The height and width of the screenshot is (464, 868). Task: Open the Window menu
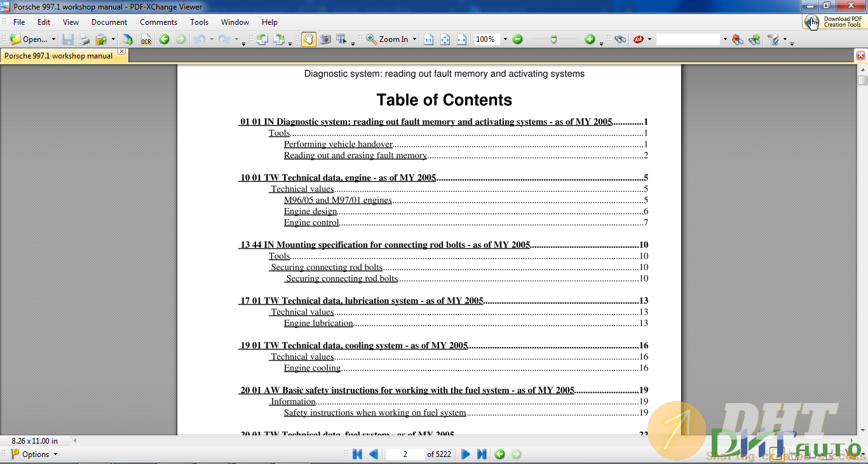pyautogui.click(x=235, y=22)
